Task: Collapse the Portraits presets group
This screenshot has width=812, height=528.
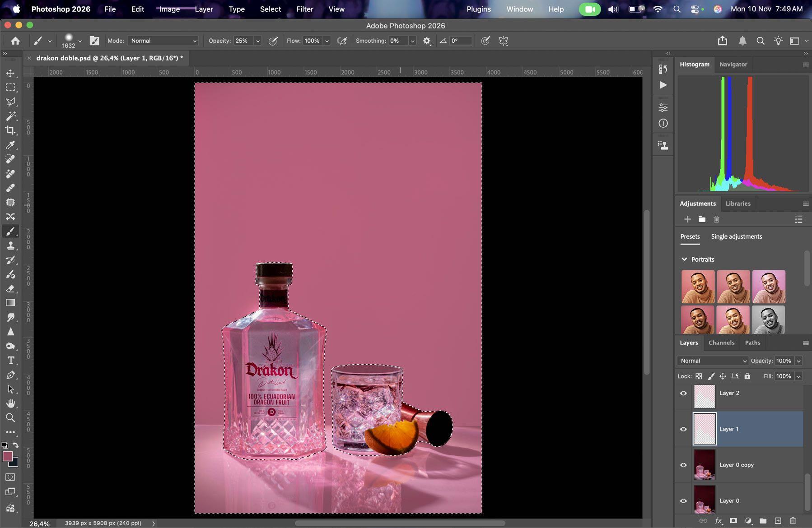Action: click(684, 259)
